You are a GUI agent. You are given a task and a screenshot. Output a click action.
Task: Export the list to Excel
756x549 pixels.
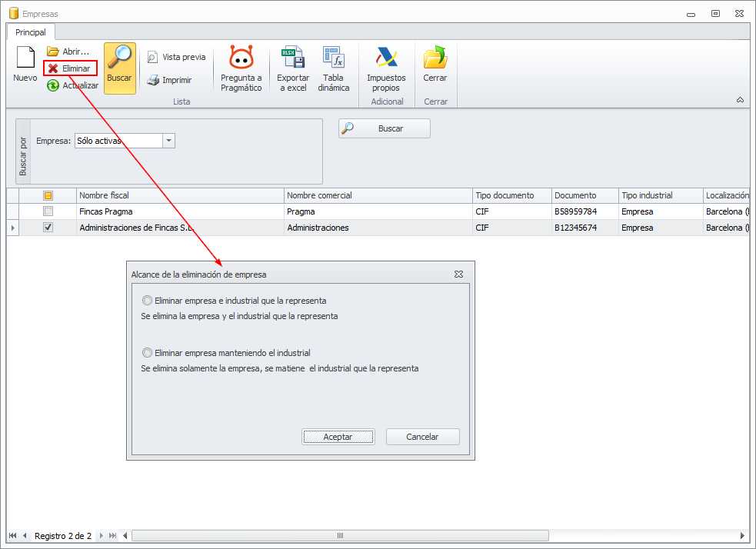click(x=293, y=68)
